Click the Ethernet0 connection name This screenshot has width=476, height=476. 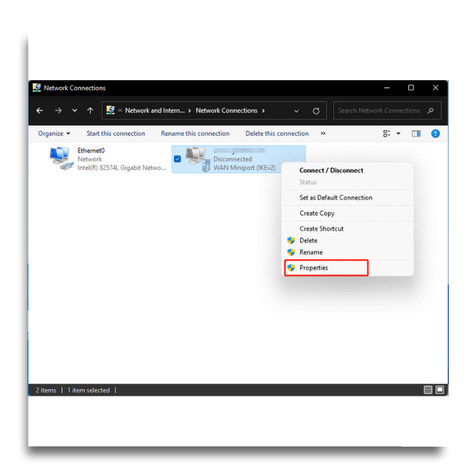(x=91, y=150)
